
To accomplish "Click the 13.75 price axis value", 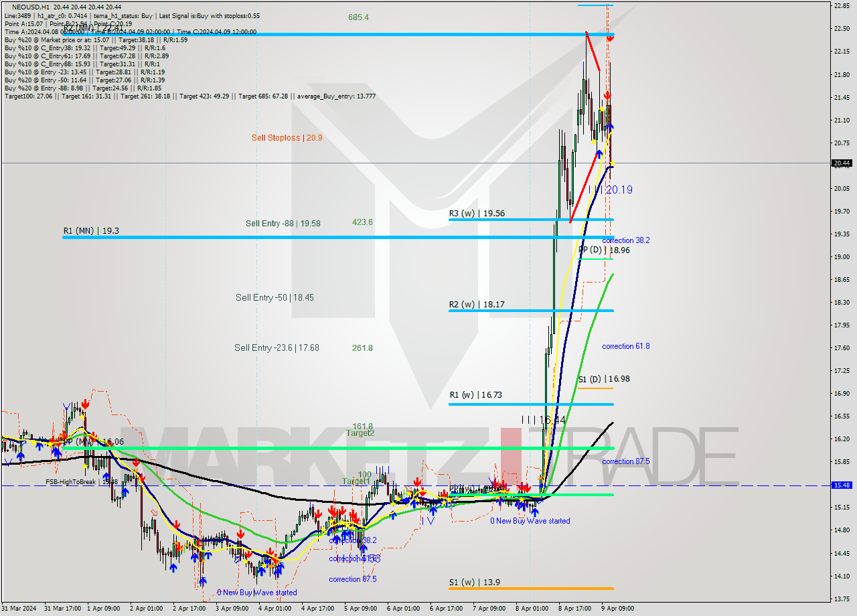I will [842, 599].
